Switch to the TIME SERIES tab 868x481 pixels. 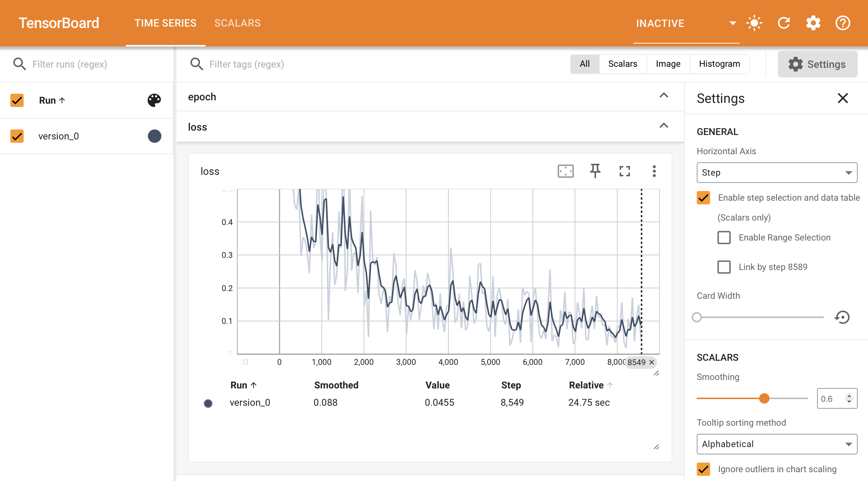coord(164,23)
